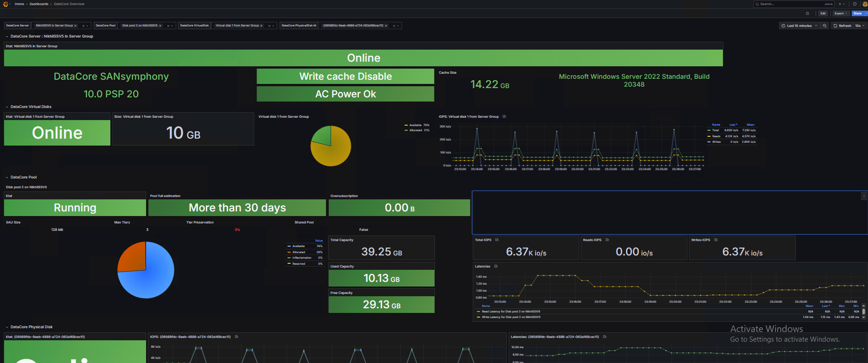Screen dimensions: 868x363
Task: Collapse the DataCore Physical Disk row
Action: pos(7,327)
